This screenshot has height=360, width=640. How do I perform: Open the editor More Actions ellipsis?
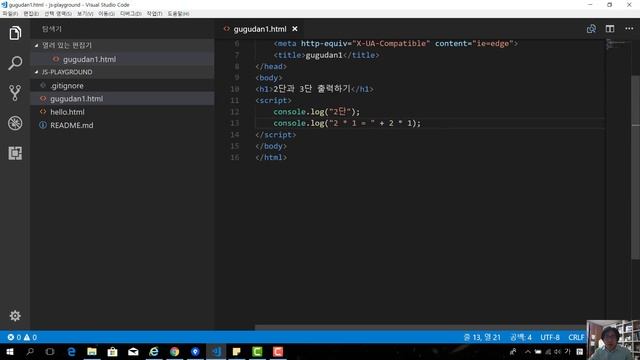629,29
